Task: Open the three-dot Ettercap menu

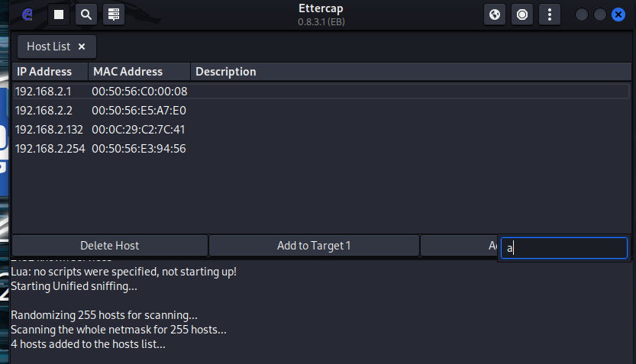Action: [x=550, y=14]
